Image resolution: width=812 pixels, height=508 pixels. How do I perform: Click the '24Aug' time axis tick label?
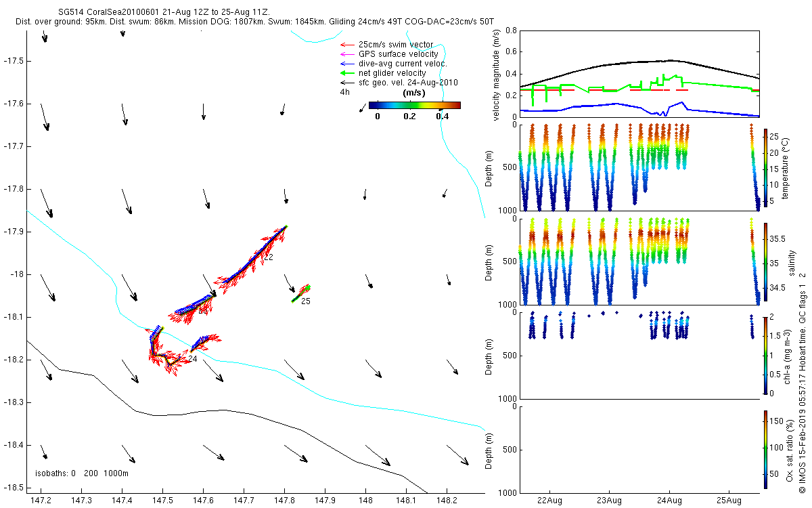point(669,500)
